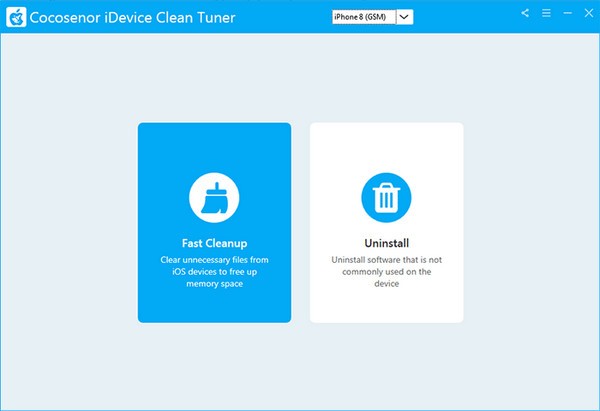Click the empty gray area below the cards
This screenshot has width=600, height=411.
300,365
